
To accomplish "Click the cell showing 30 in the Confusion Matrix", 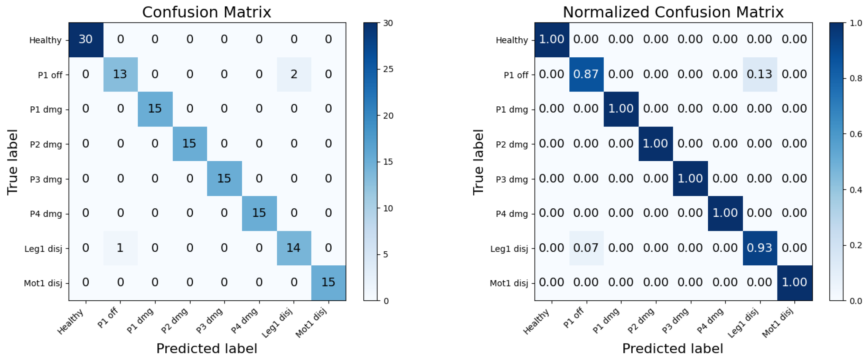I will pos(85,40).
